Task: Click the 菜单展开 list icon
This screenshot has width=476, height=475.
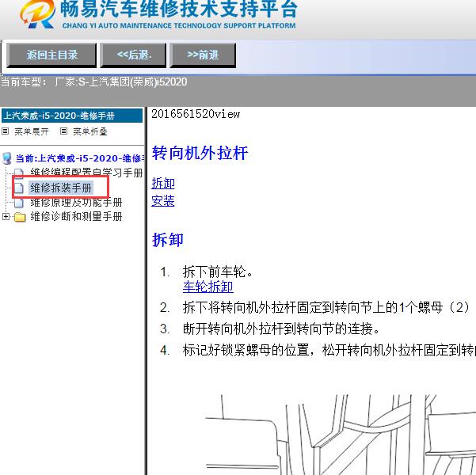Action: [x=6, y=131]
